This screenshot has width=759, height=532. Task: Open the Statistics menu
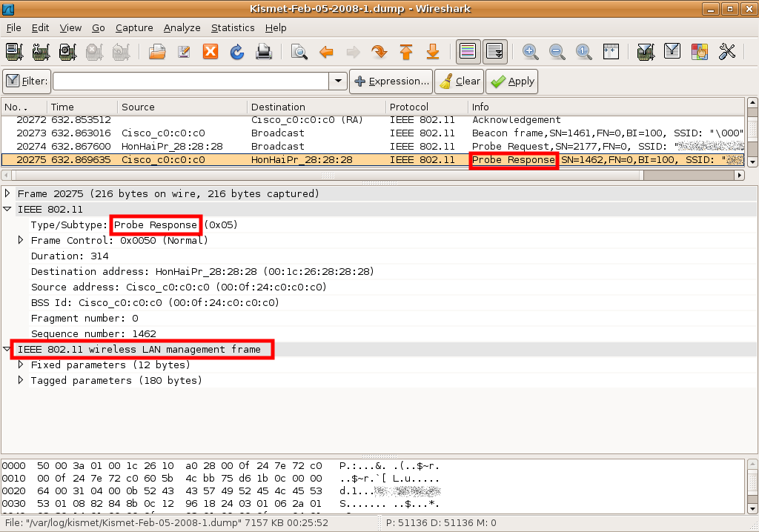click(233, 27)
